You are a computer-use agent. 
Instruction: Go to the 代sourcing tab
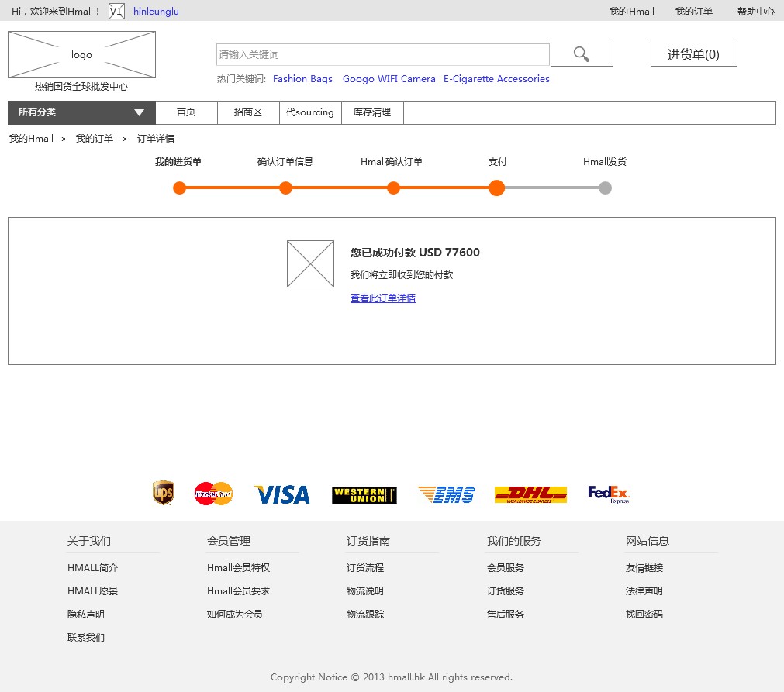pyautogui.click(x=310, y=112)
